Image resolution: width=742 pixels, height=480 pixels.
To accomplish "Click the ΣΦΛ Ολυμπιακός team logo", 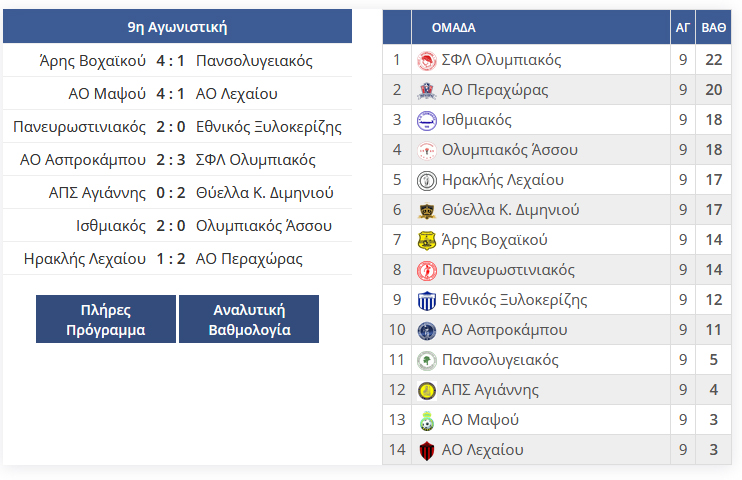I will tap(426, 61).
